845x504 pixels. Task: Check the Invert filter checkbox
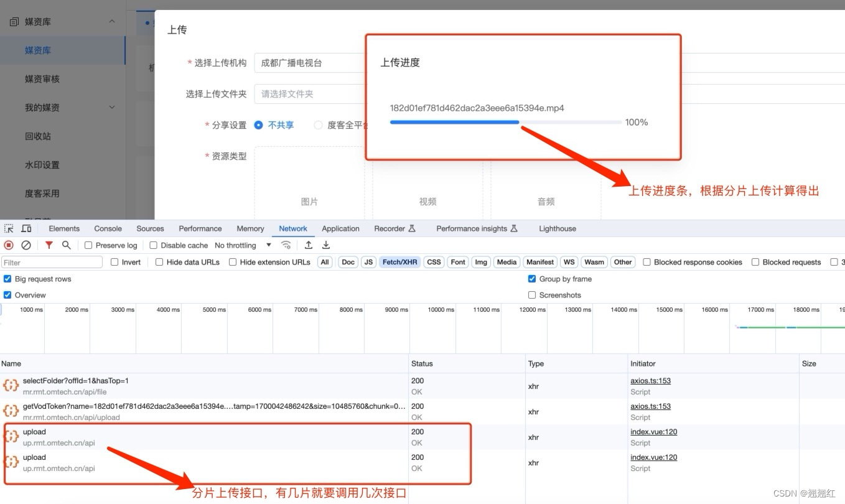point(114,262)
